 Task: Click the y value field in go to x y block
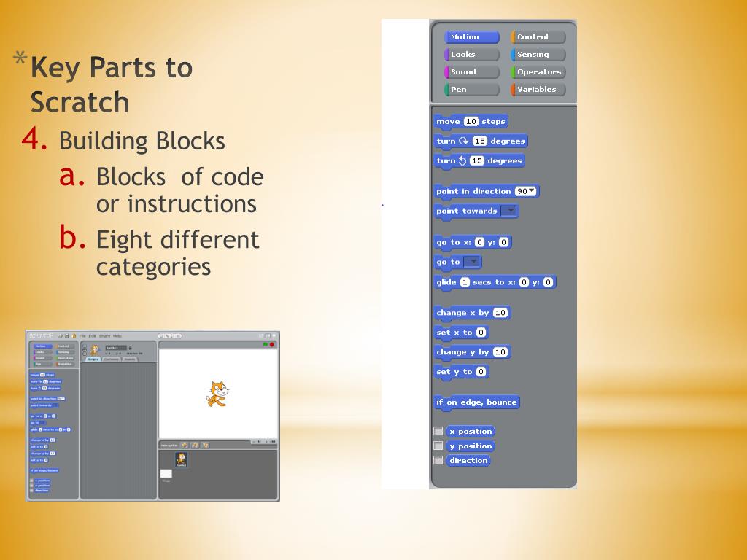click(x=503, y=242)
